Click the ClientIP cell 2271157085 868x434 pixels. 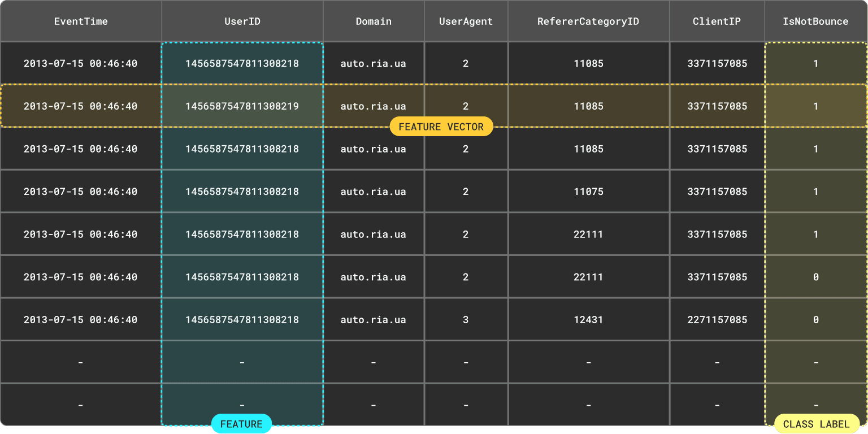click(717, 320)
